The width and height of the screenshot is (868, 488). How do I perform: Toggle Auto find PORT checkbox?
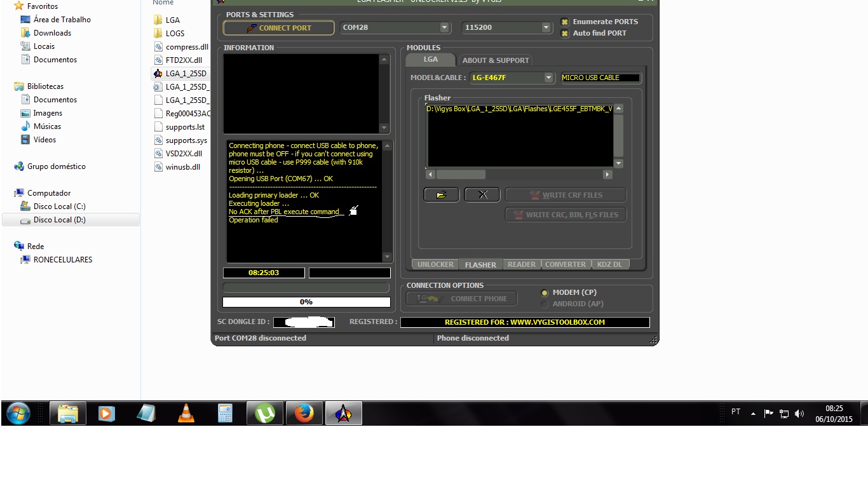click(x=565, y=33)
